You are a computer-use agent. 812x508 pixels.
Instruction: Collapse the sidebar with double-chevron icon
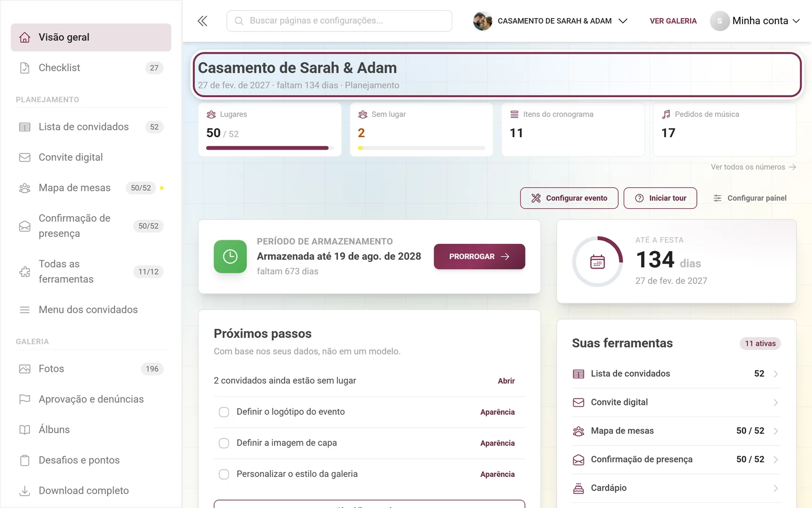point(202,21)
